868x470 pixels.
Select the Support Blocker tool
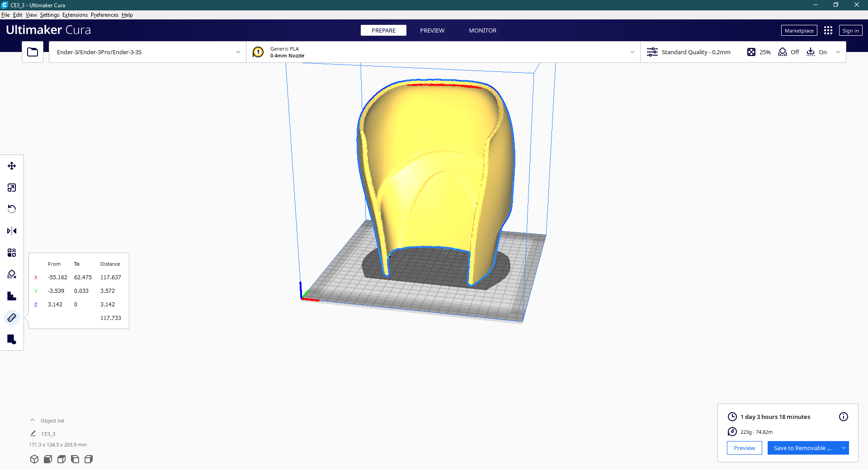12,274
